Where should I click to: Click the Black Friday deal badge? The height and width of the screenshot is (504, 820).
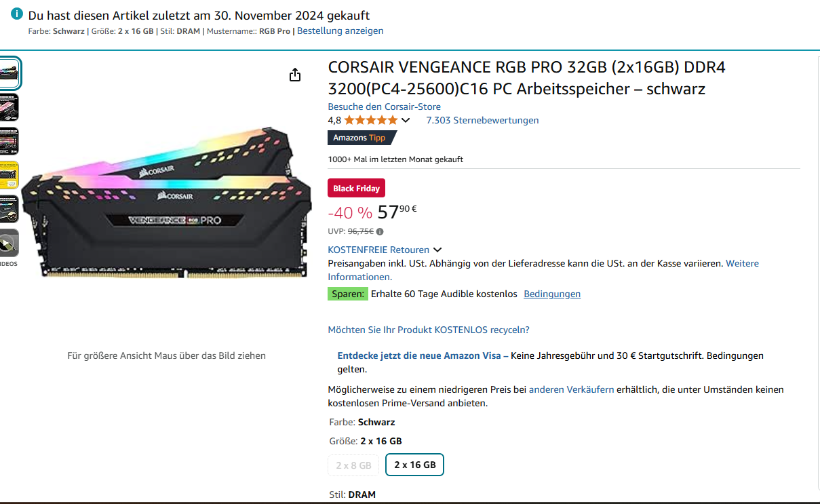[x=357, y=189]
